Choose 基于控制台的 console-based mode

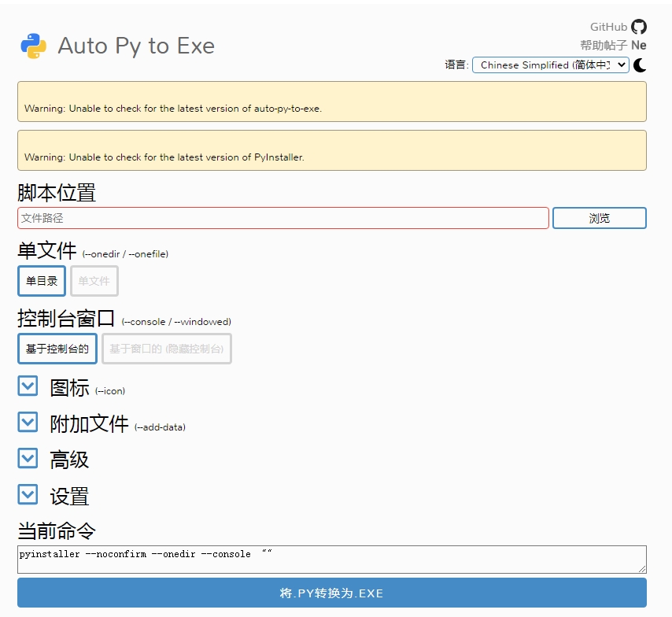(x=57, y=349)
